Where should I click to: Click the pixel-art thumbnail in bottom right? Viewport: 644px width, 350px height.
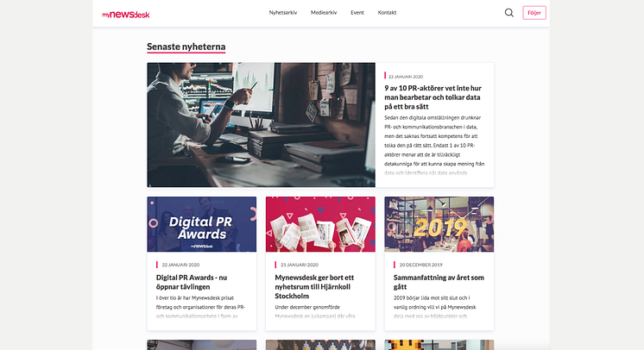pos(439,345)
